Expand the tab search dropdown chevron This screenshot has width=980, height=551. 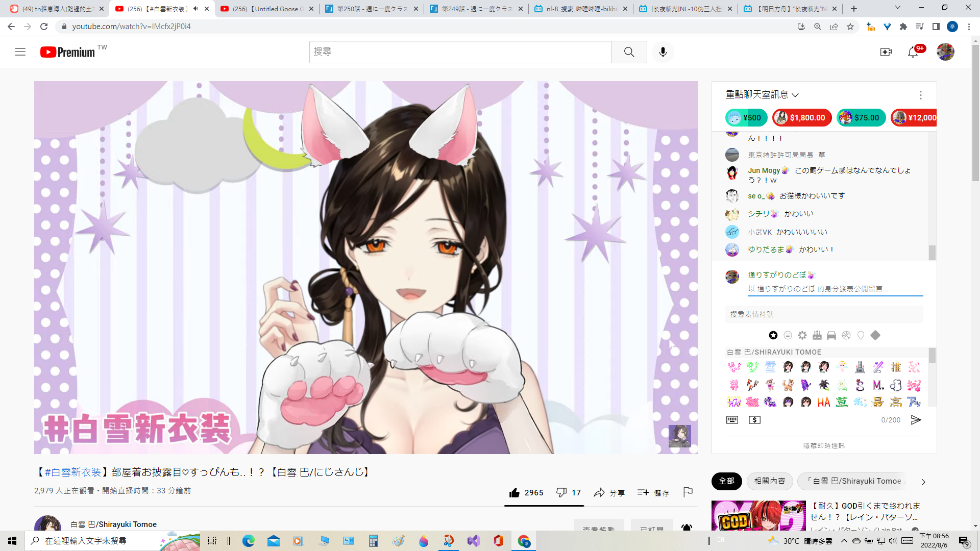coord(898,8)
